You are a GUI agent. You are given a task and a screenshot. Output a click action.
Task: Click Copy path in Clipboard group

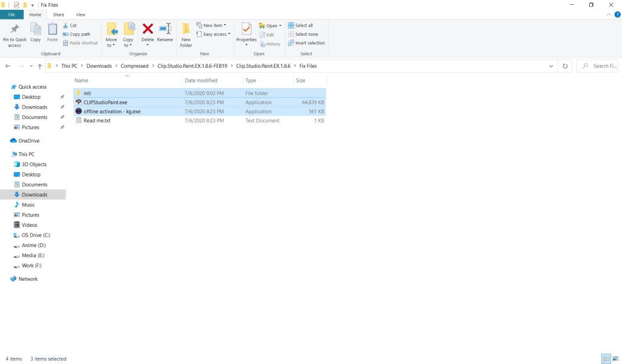pyautogui.click(x=77, y=35)
